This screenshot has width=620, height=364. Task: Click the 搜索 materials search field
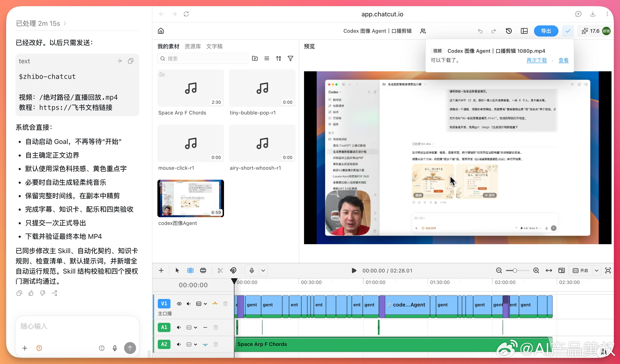click(203, 58)
